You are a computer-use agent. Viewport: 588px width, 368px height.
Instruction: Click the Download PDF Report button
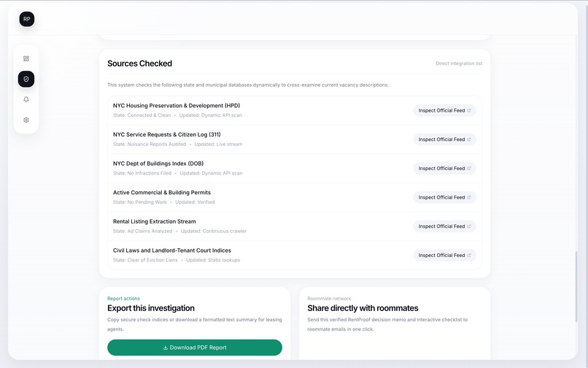pyautogui.click(x=195, y=348)
